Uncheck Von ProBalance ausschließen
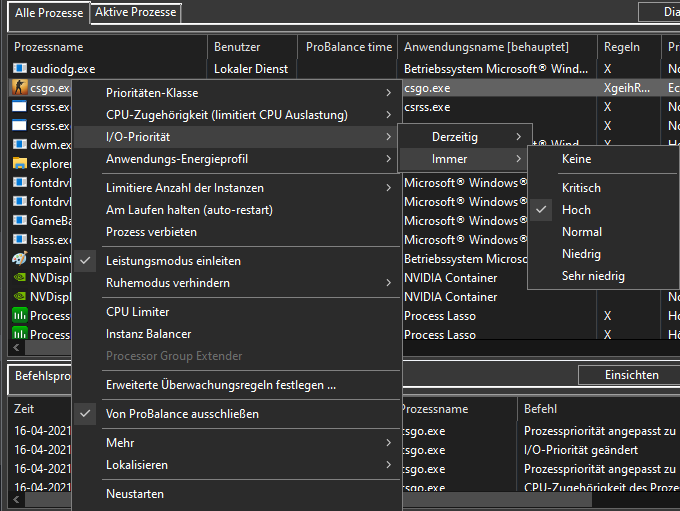 pyautogui.click(x=182, y=414)
